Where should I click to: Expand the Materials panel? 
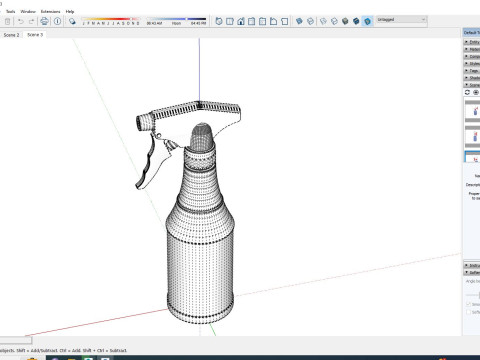(472, 49)
